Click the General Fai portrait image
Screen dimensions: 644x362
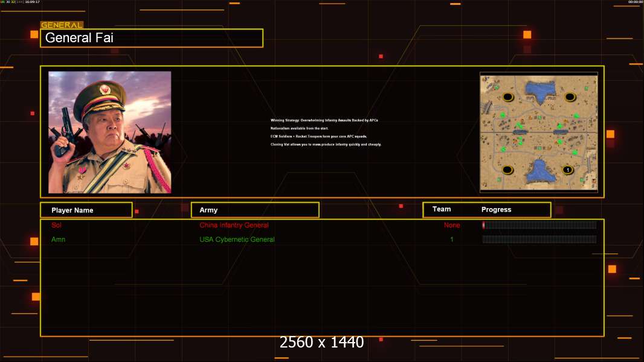click(109, 132)
